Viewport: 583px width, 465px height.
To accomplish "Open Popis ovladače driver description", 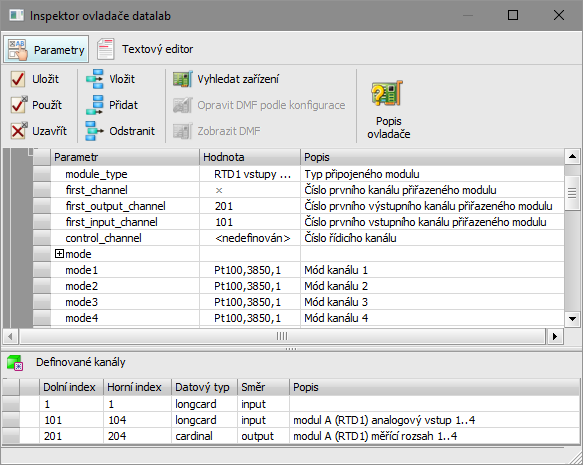I will tap(388, 110).
